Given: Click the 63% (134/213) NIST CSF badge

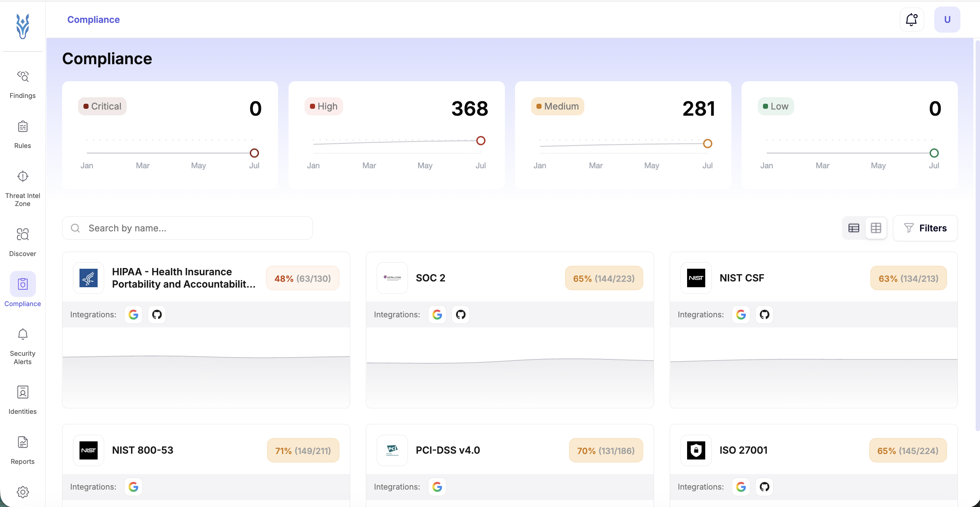Looking at the screenshot, I should coord(908,278).
